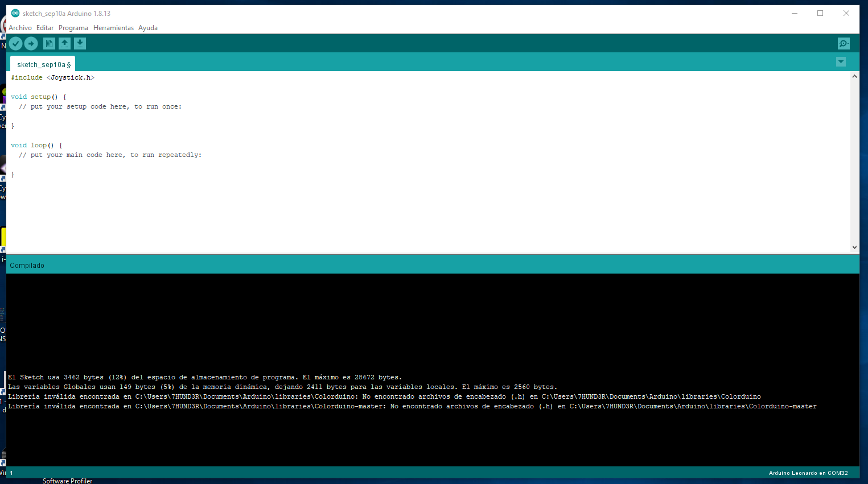This screenshot has width=868, height=484.
Task: Open the Archivo menu
Action: coord(20,28)
